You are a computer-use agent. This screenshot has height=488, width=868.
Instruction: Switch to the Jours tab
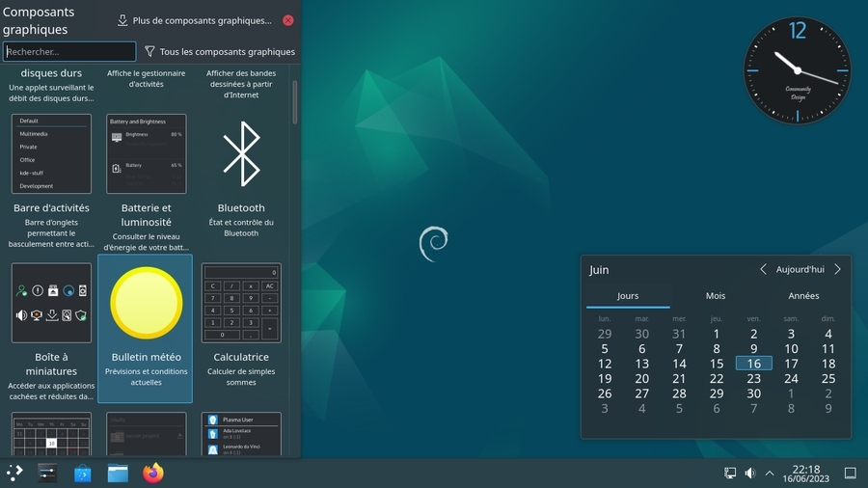[x=628, y=296]
